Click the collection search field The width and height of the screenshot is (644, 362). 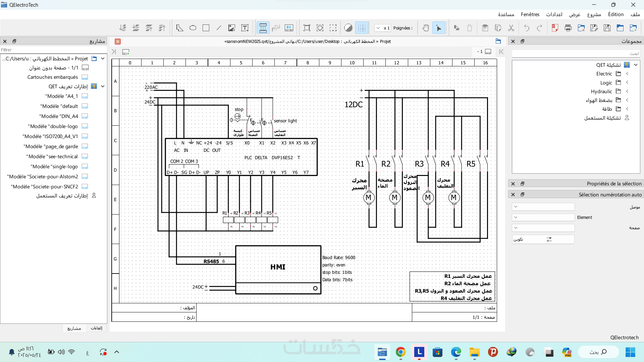coord(576,54)
